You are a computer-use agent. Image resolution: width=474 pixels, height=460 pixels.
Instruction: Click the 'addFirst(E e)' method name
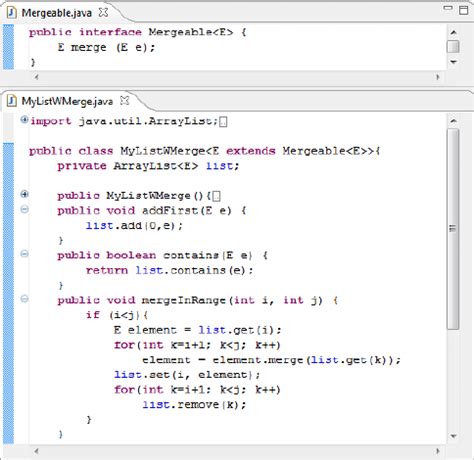pyautogui.click(x=187, y=211)
